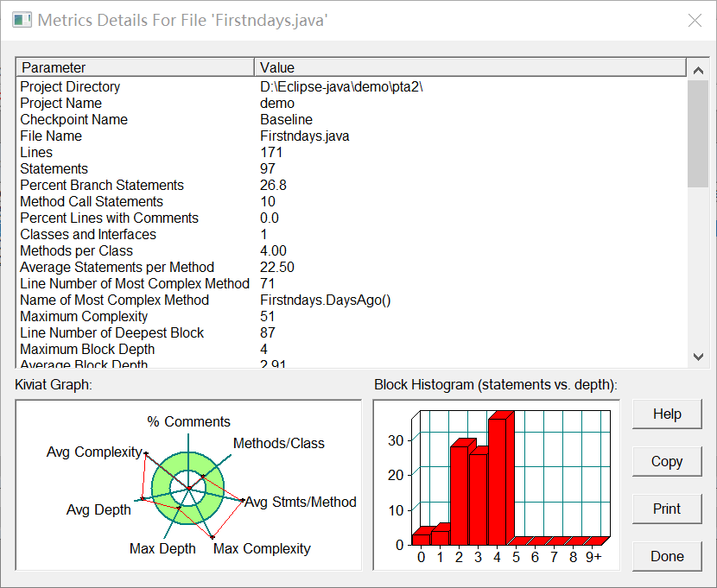Viewport: 717px width, 588px height.
Task: Select the Average Statements per Method row
Action: coord(352,268)
